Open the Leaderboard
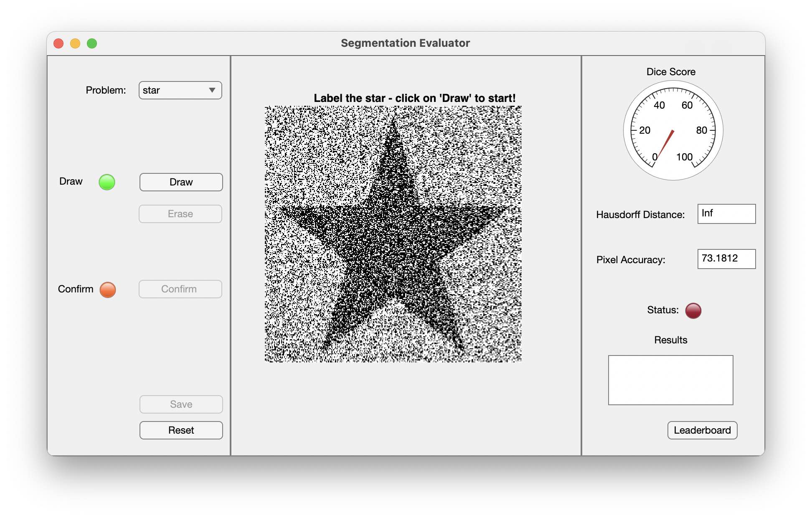This screenshot has height=518, width=812. point(702,430)
